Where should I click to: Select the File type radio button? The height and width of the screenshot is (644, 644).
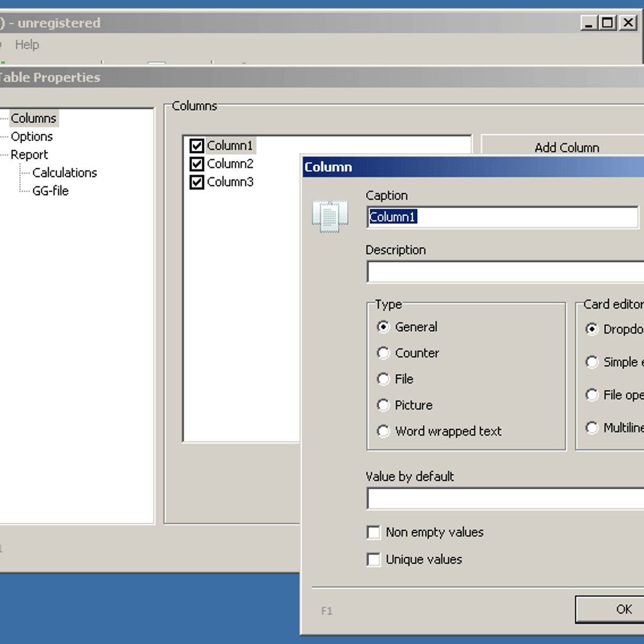(383, 379)
